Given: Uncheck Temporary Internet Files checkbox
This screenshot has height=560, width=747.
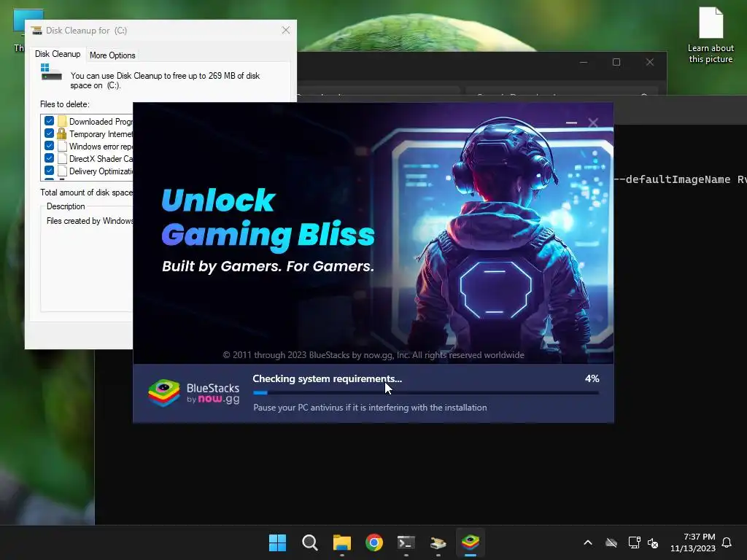Looking at the screenshot, I should (49, 133).
